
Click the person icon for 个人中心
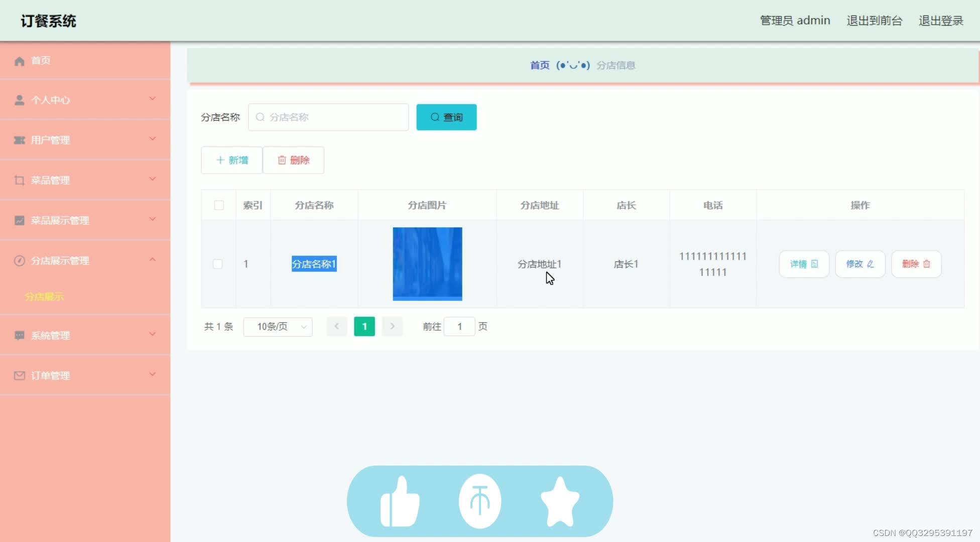pos(20,100)
